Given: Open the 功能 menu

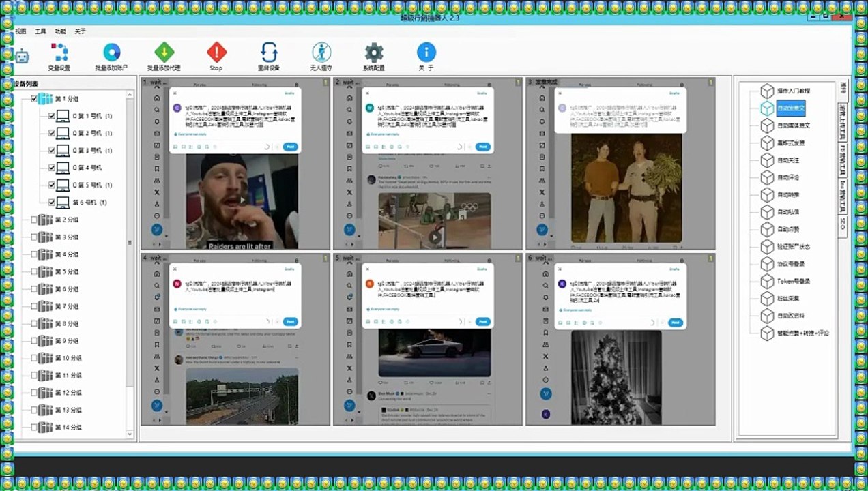Looking at the screenshot, I should [60, 31].
